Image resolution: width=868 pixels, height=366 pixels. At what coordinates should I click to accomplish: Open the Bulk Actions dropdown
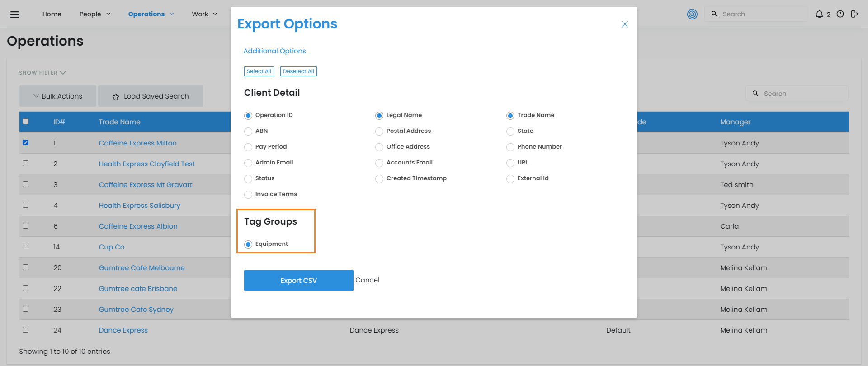coord(58,96)
